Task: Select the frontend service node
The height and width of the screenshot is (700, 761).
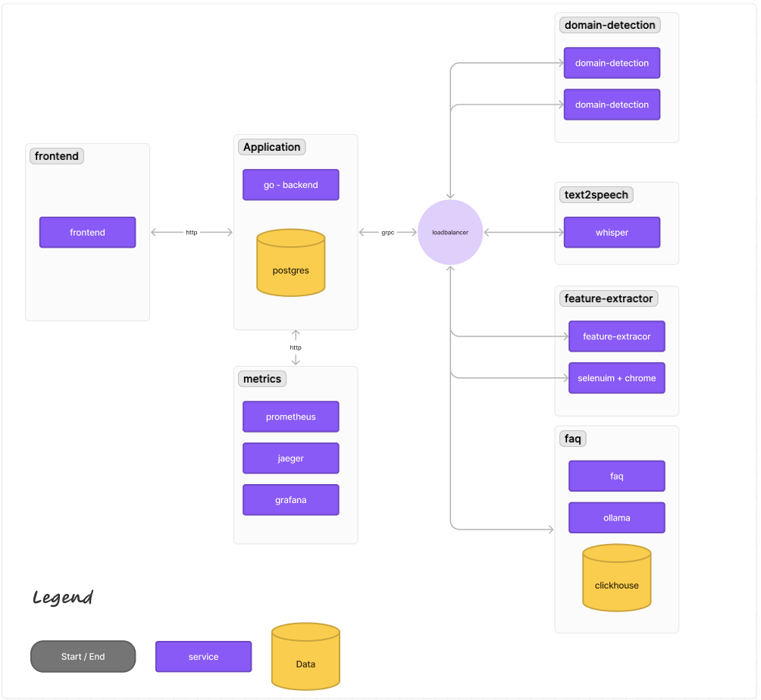Action: click(87, 233)
